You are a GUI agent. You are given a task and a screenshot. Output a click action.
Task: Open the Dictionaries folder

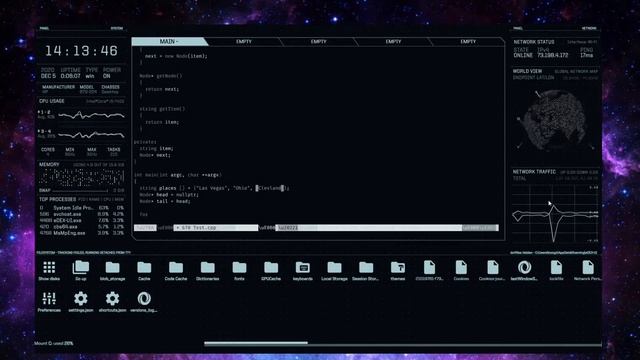pyautogui.click(x=208, y=268)
